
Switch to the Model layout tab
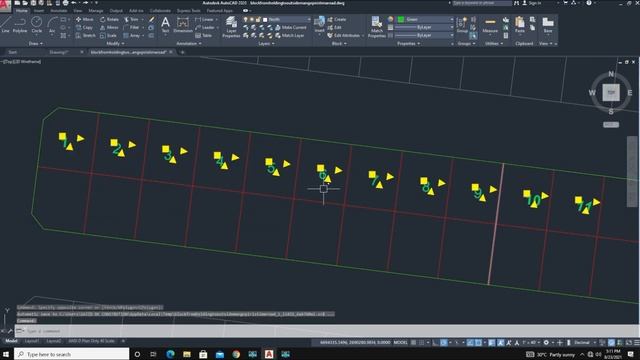point(11,341)
